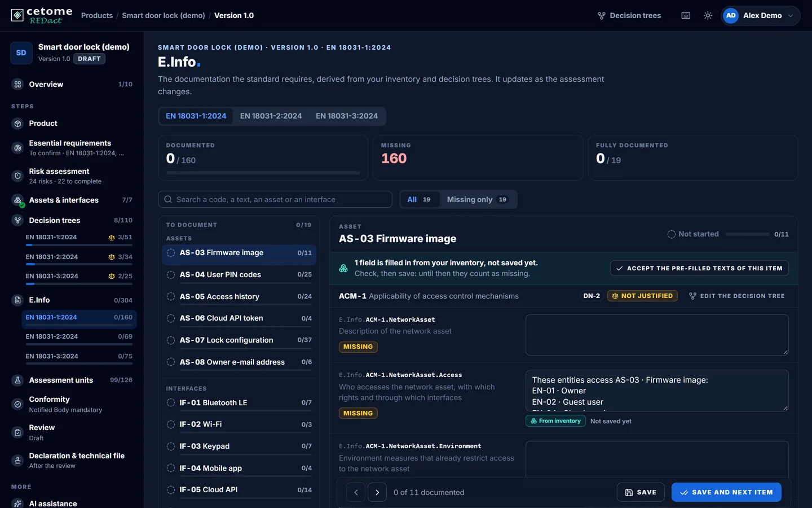Click the Conformity checkmark icon
The width and height of the screenshot is (812, 508).
click(x=17, y=404)
